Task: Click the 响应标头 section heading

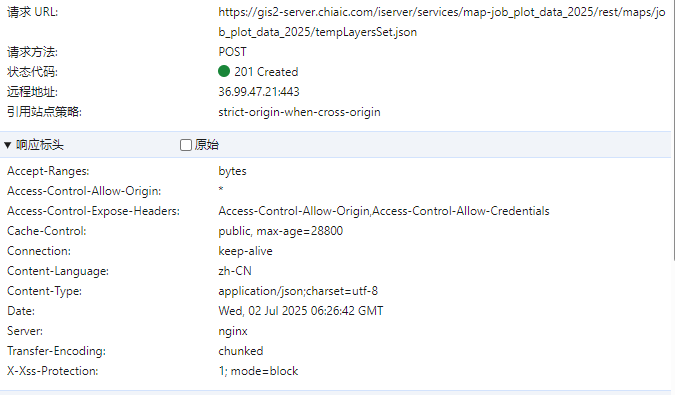Action: (x=40, y=145)
